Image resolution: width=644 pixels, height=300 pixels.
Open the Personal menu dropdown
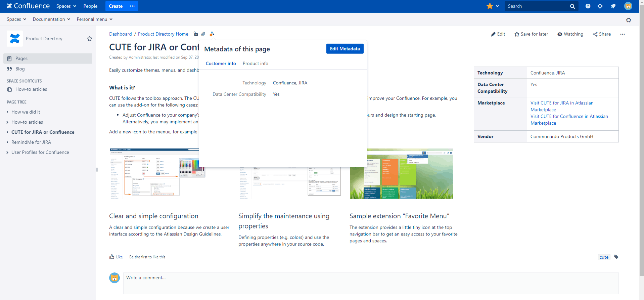point(94,19)
